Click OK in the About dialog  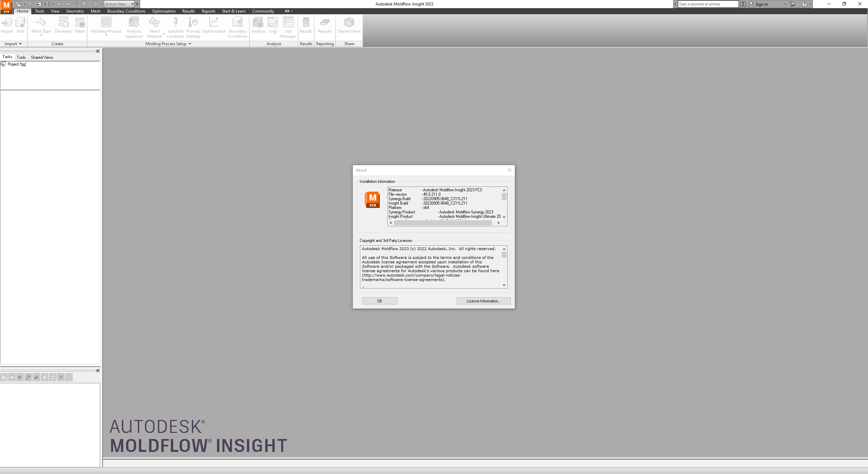point(380,301)
